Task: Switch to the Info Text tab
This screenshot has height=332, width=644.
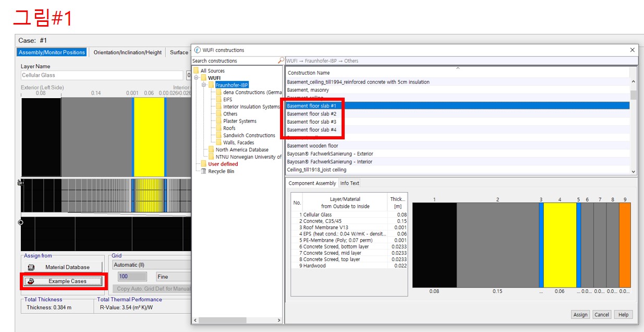Action: point(349,183)
